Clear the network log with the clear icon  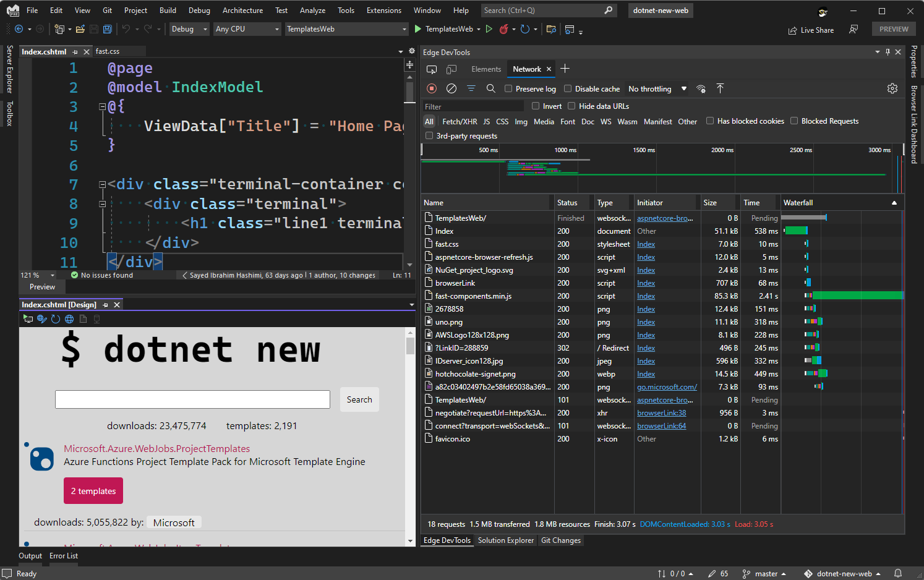tap(451, 88)
